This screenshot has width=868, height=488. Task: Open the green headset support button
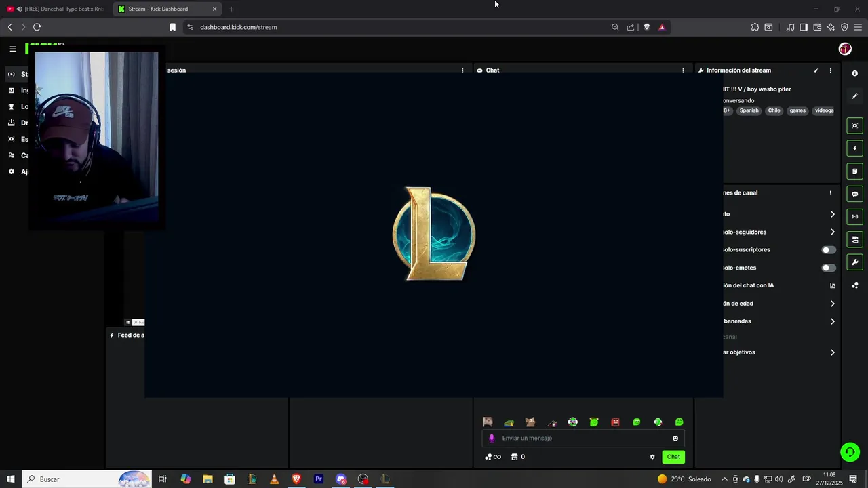(x=850, y=451)
